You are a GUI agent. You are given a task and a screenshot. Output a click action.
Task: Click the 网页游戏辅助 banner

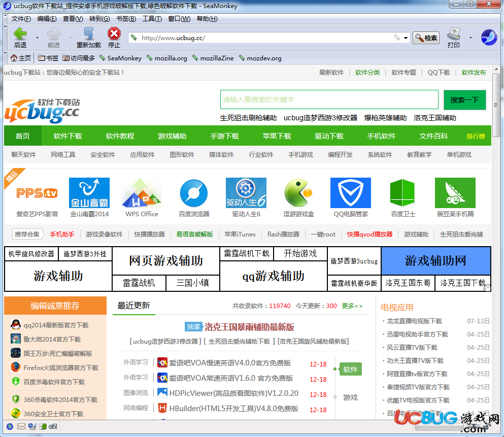(166, 260)
